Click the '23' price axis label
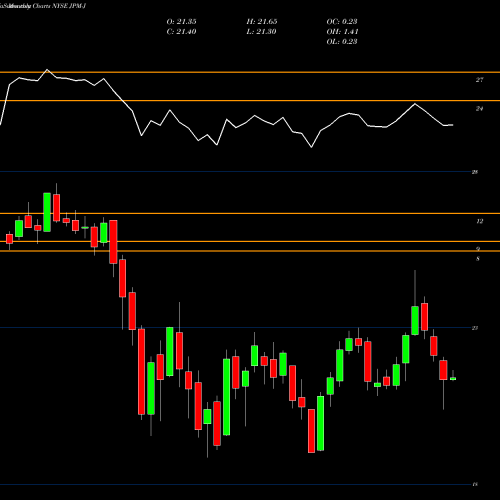The height and width of the screenshot is (500, 500). [x=475, y=328]
